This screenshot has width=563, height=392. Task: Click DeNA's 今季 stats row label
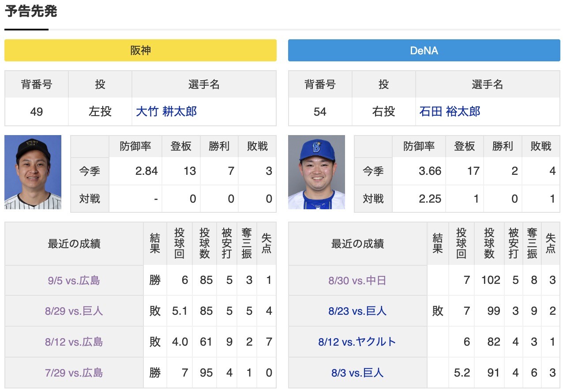tap(373, 171)
